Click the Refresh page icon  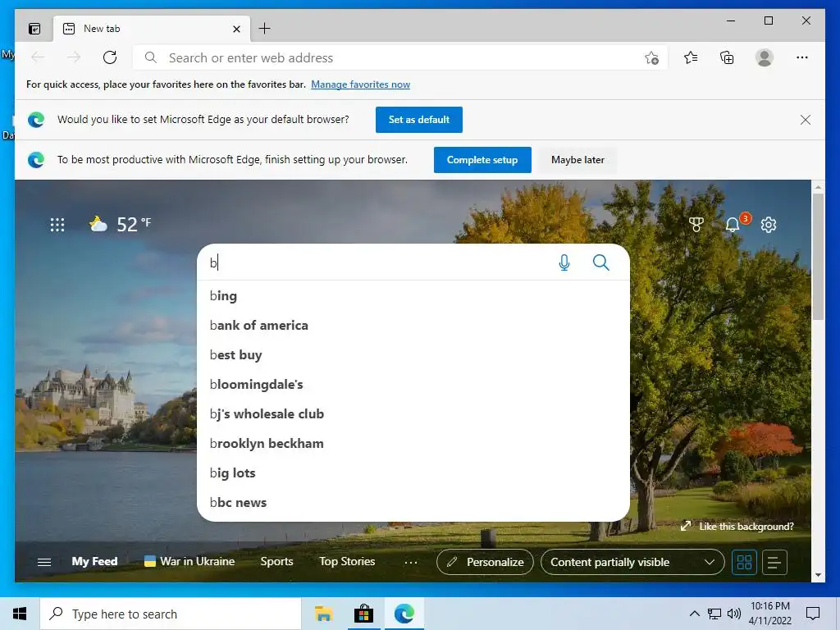(110, 57)
